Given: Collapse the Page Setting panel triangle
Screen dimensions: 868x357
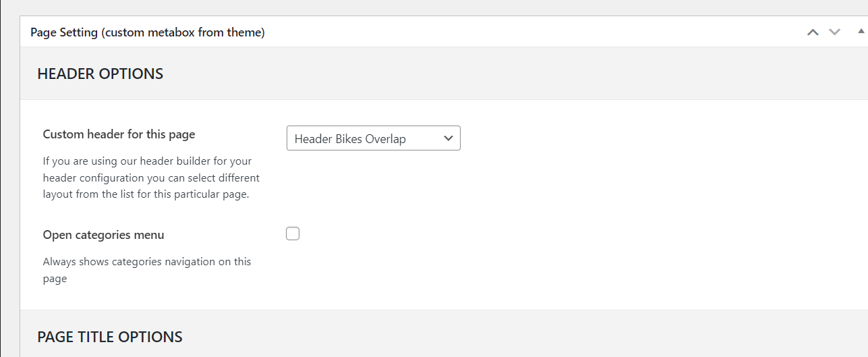Looking at the screenshot, I should click(861, 32).
